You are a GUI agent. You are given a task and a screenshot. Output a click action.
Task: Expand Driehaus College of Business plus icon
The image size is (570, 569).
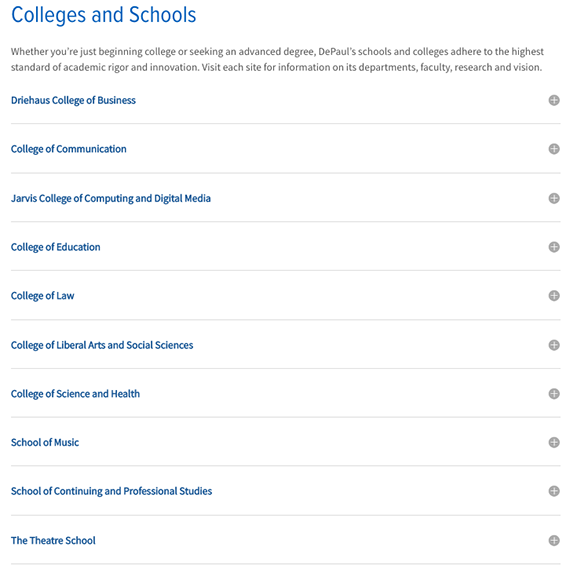pos(554,100)
